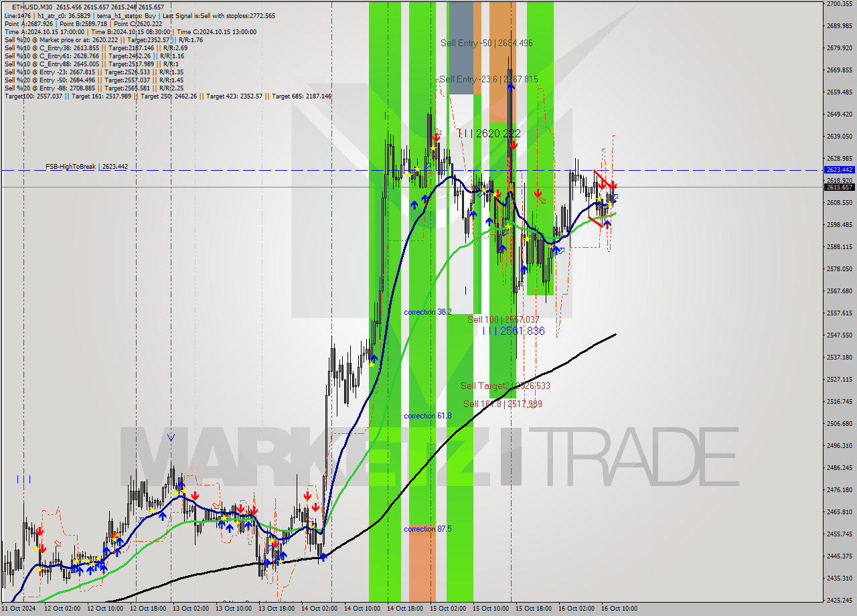Click '12 Oct 18:00' on the time axis

(x=148, y=609)
